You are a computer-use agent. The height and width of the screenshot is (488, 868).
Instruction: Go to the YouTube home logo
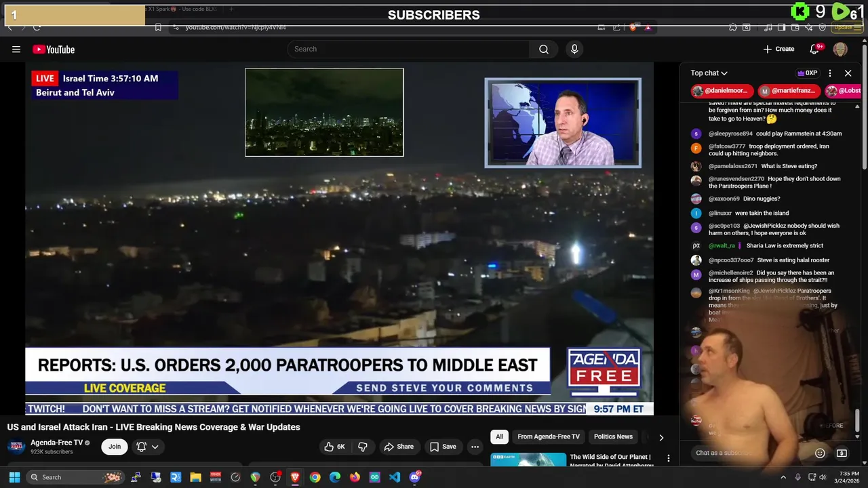[54, 49]
